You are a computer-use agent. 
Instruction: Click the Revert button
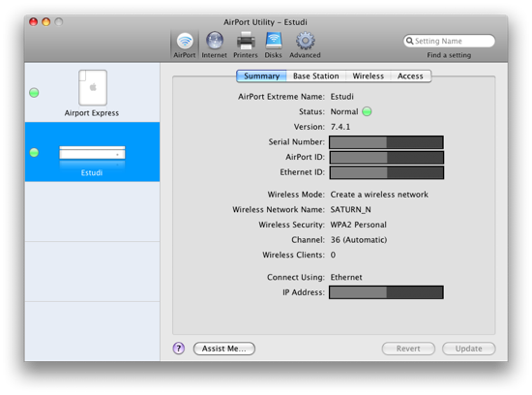[408, 349]
